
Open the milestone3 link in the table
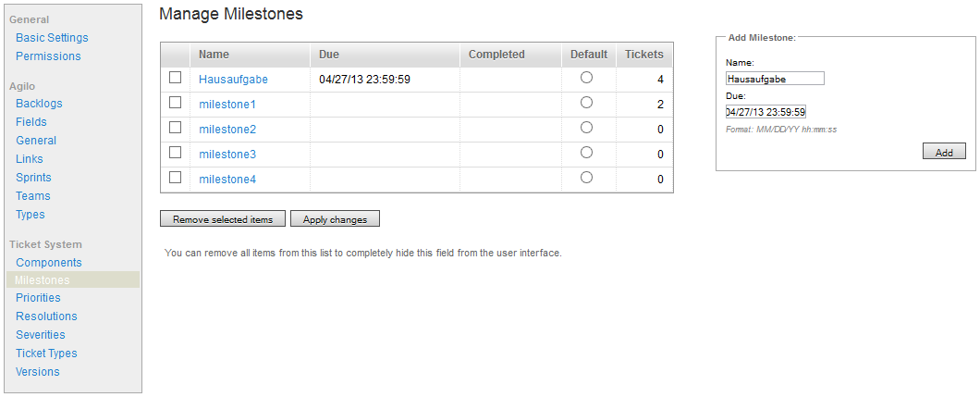click(227, 155)
